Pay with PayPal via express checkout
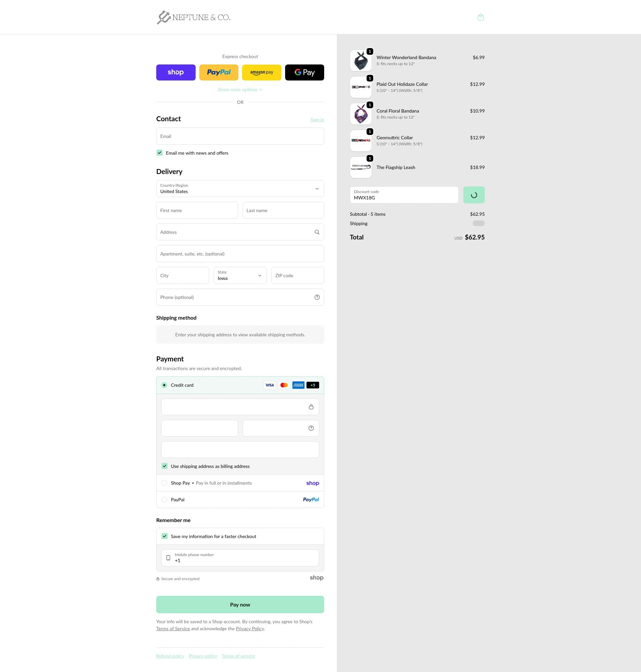 (218, 72)
